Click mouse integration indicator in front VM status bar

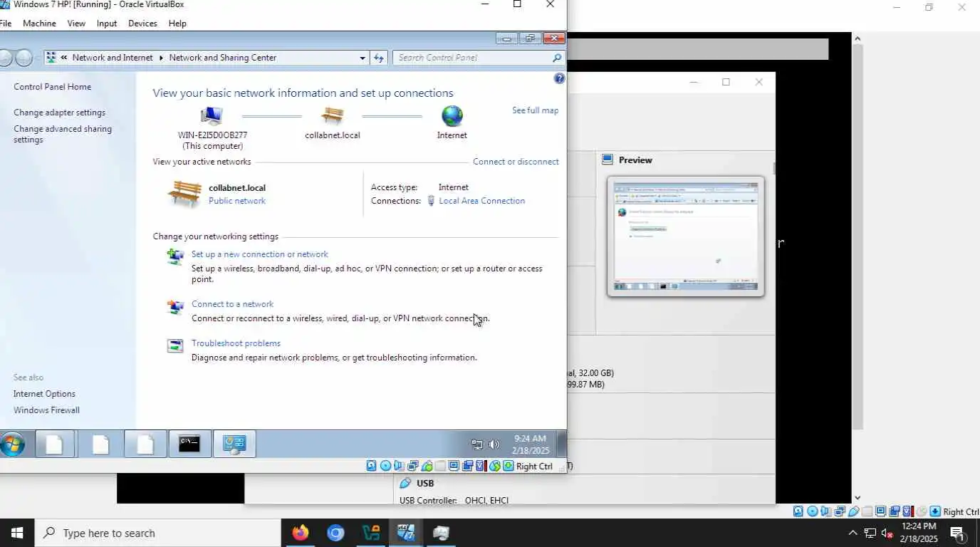(x=495, y=466)
